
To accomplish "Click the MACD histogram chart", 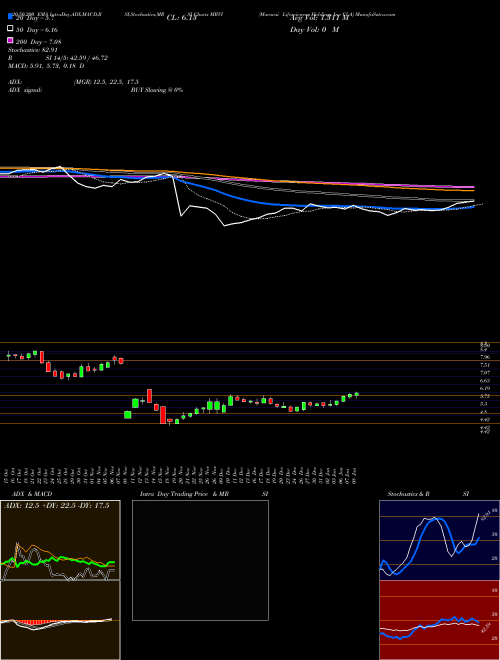I will (60, 620).
